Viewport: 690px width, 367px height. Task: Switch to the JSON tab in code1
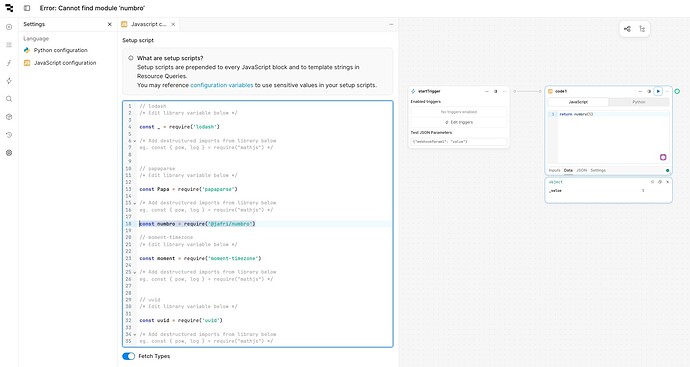click(x=581, y=170)
